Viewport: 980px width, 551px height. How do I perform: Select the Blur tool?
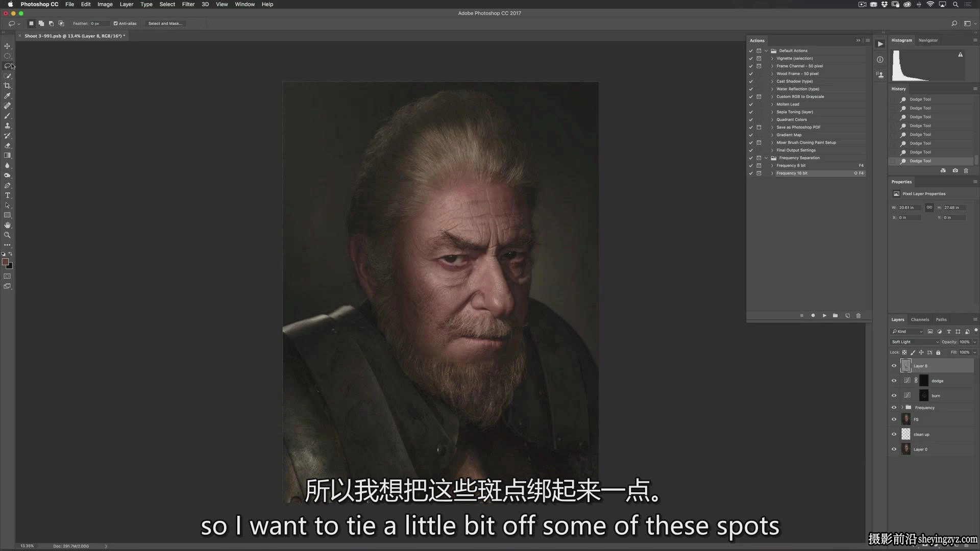(7, 165)
